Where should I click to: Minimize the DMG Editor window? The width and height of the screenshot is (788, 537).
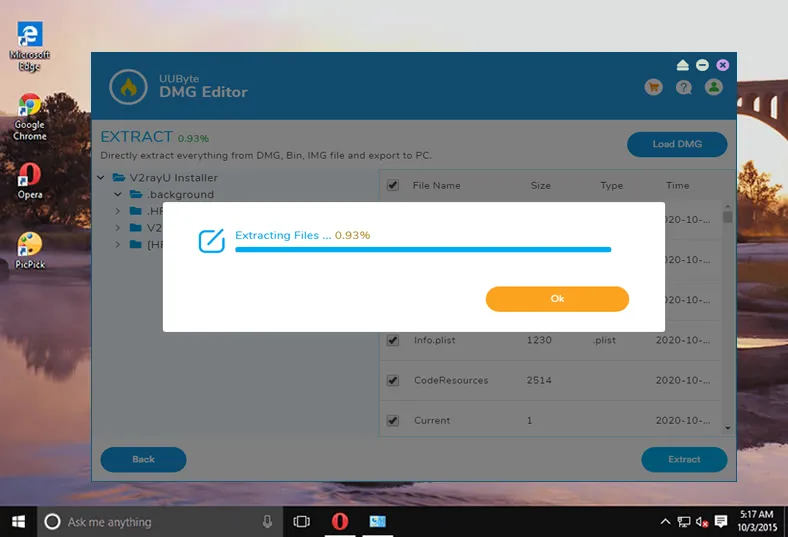point(703,65)
